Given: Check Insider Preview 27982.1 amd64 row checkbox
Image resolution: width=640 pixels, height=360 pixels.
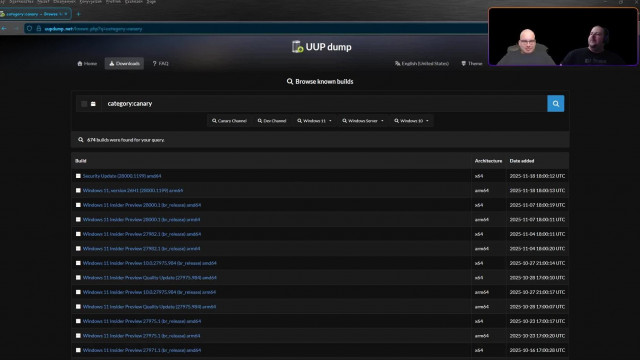Looking at the screenshot, I should pyautogui.click(x=78, y=234).
